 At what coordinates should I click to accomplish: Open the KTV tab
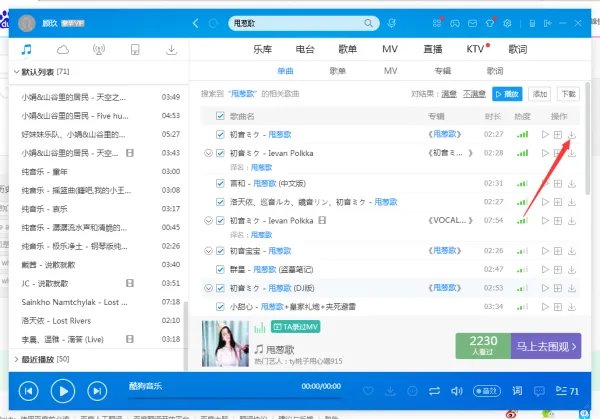point(476,49)
